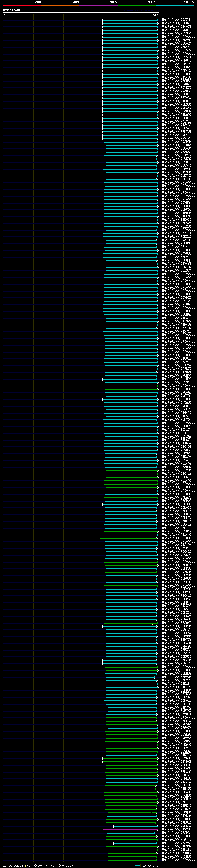Click the green ~80% scale segment
197x868 pixels.
(137, 6)
